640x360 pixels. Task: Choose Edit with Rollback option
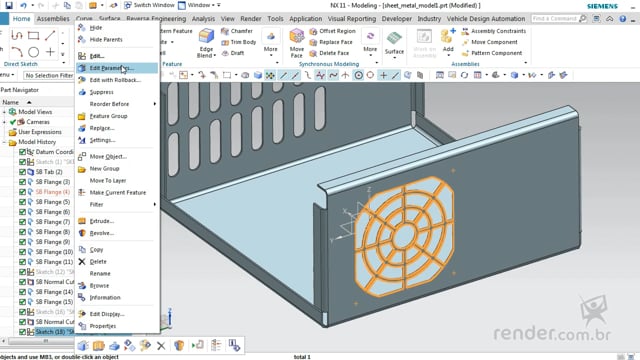tap(117, 80)
